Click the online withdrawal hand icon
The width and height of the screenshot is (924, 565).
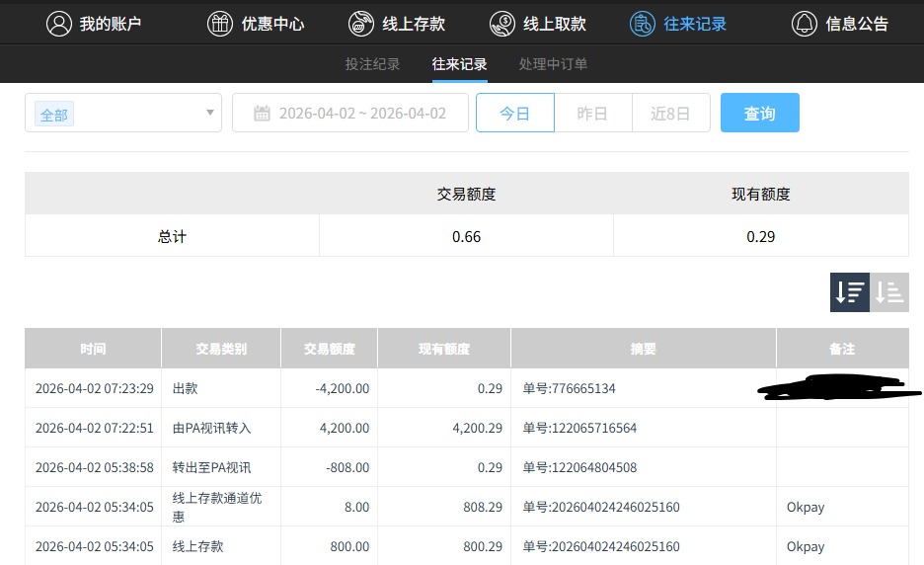coord(502,24)
